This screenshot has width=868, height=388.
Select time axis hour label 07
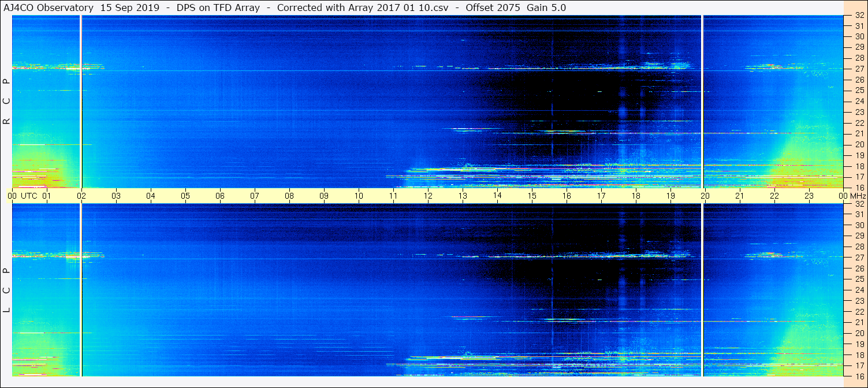point(255,196)
